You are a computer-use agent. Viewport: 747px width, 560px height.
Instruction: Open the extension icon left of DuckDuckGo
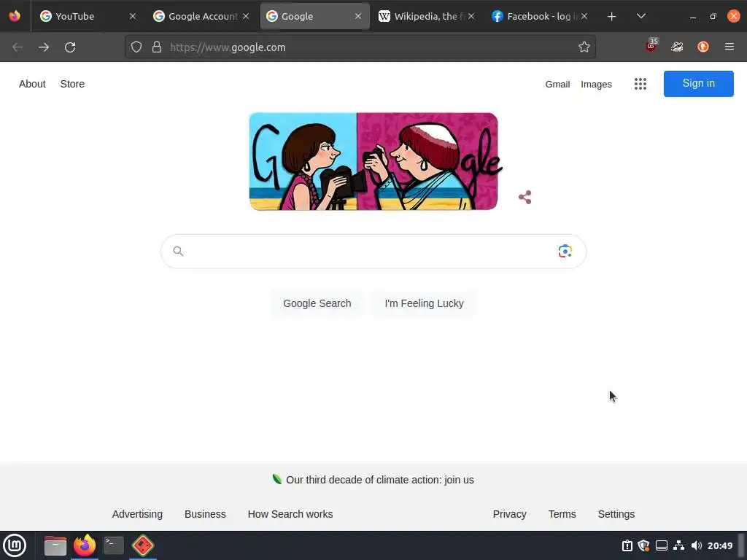point(677,47)
